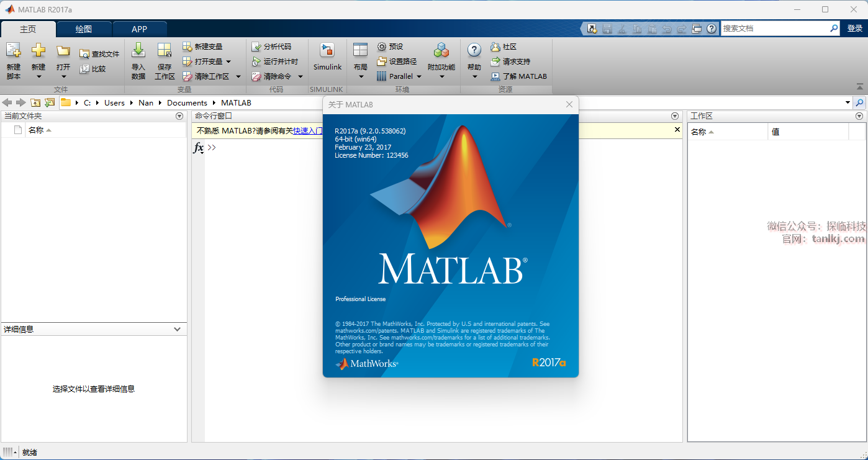This screenshot has width=868, height=460.
Task: Click 了解 MATLAB (Learn MATLAB)
Action: click(518, 76)
